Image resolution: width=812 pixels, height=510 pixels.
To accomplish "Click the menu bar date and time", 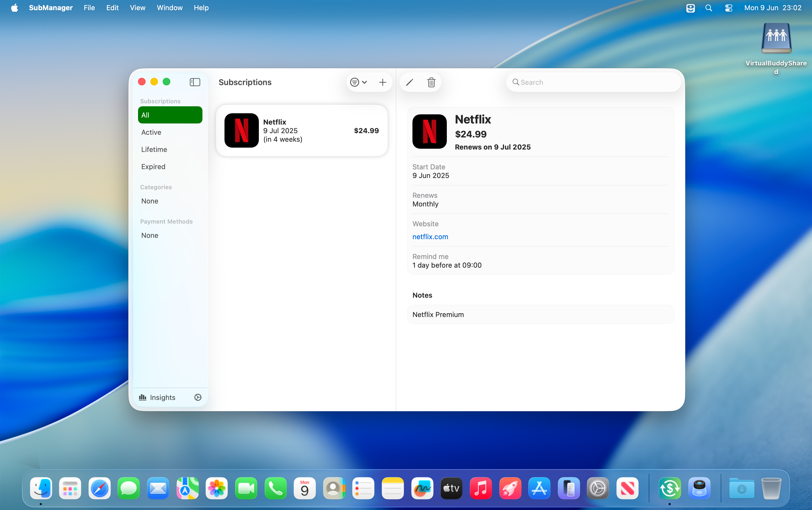I will (773, 8).
